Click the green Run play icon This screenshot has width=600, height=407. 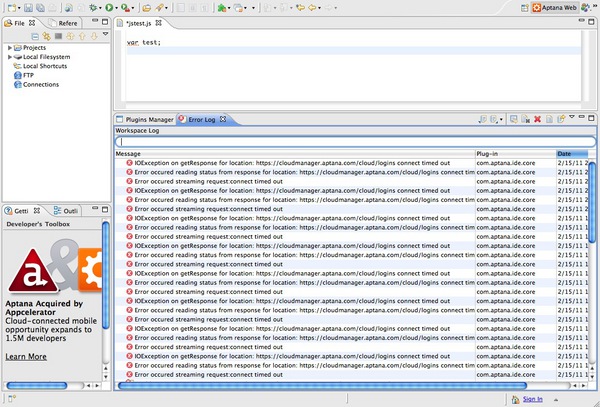click(109, 7)
